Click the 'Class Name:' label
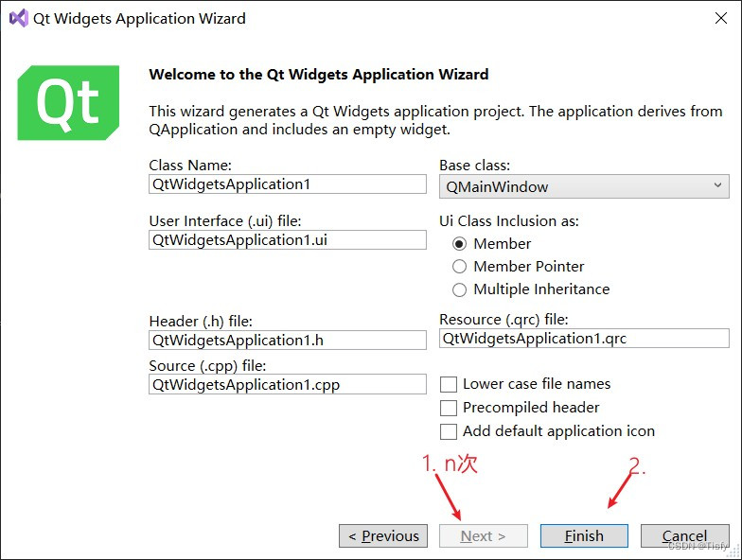742x560 pixels. [x=190, y=165]
